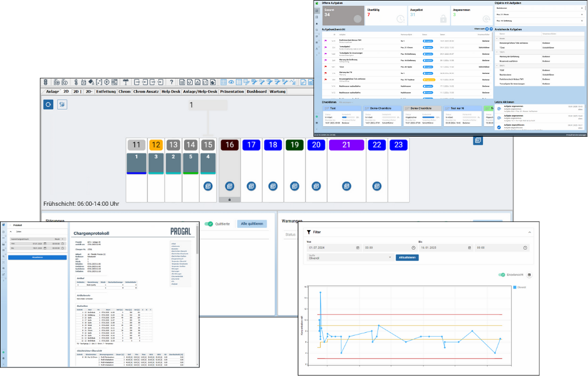Click the Von date field showing 01.07.2024
This screenshot has width=588, height=376.
click(335, 248)
